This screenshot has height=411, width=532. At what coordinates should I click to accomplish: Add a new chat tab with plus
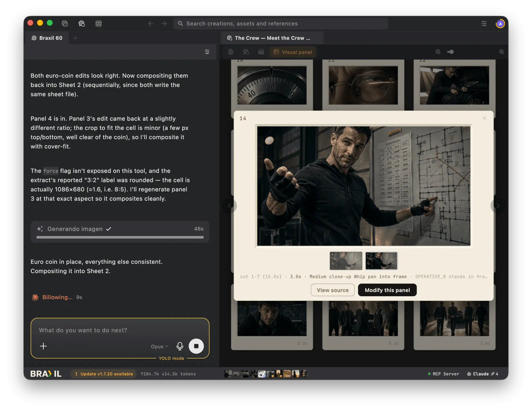(76, 38)
